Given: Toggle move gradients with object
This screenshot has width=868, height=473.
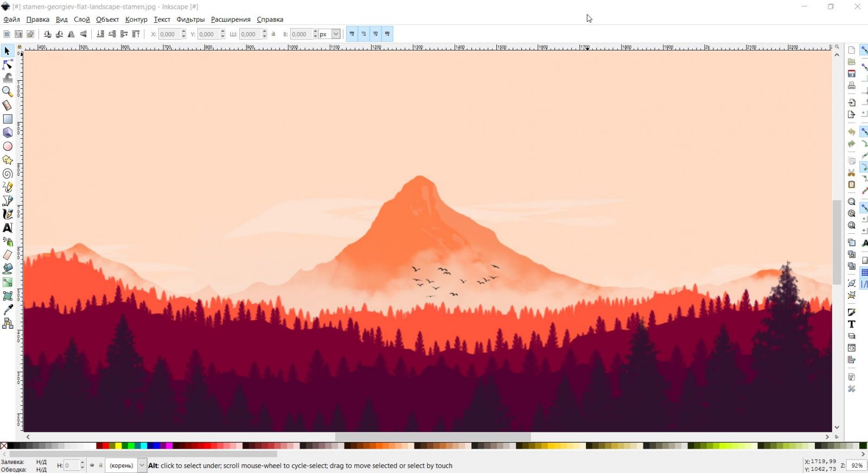Looking at the screenshot, I should (375, 34).
